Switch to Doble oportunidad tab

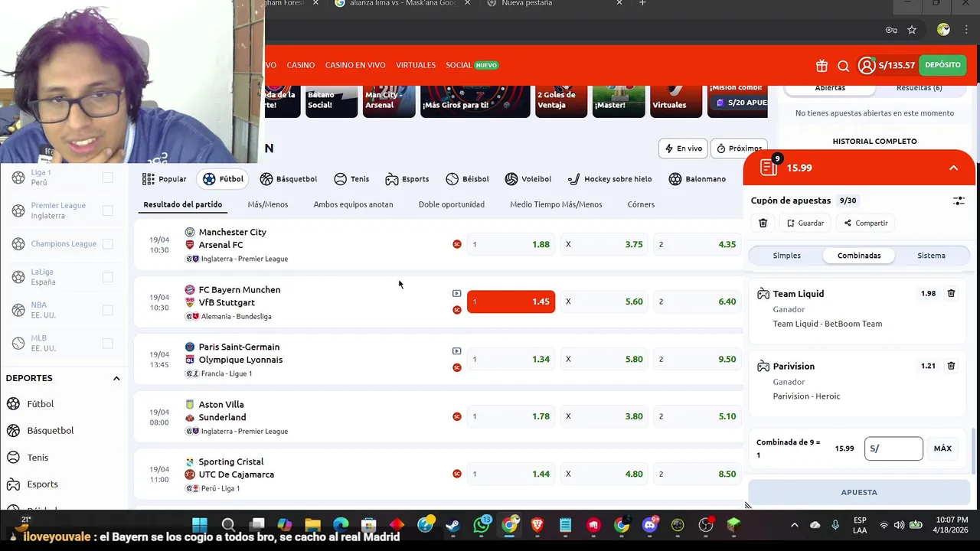click(452, 204)
